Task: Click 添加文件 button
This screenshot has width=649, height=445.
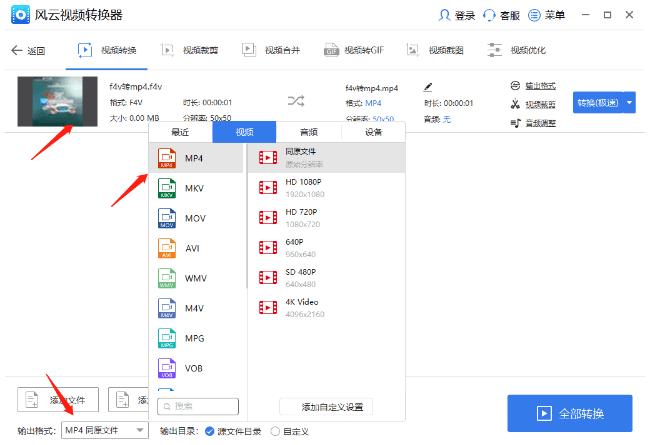Action: point(58,400)
